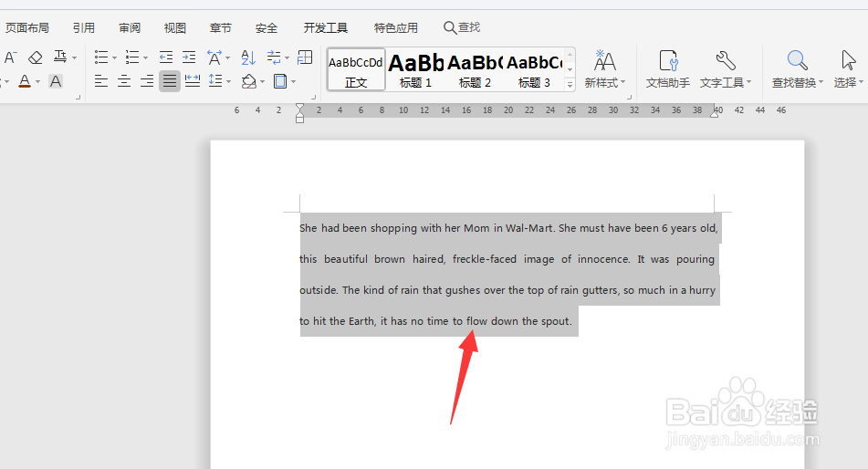Switch to the 视图 tab
The height and width of the screenshot is (469, 868).
click(175, 27)
